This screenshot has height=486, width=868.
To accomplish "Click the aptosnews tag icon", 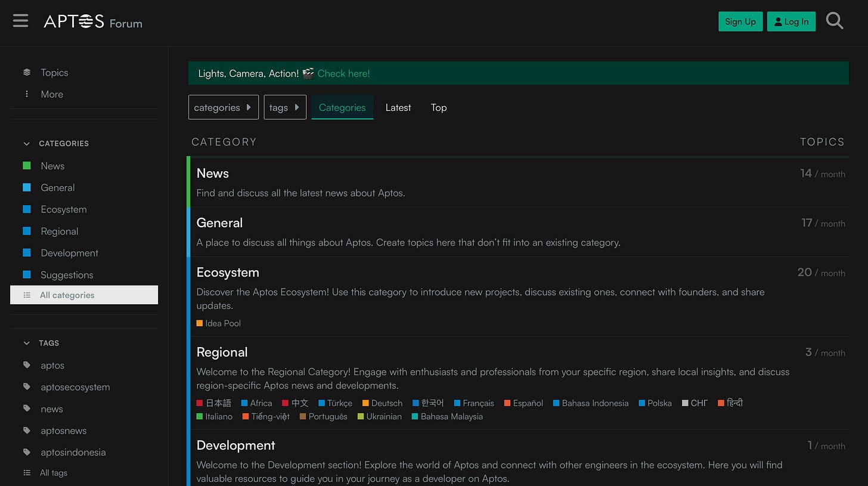I will (x=27, y=431).
